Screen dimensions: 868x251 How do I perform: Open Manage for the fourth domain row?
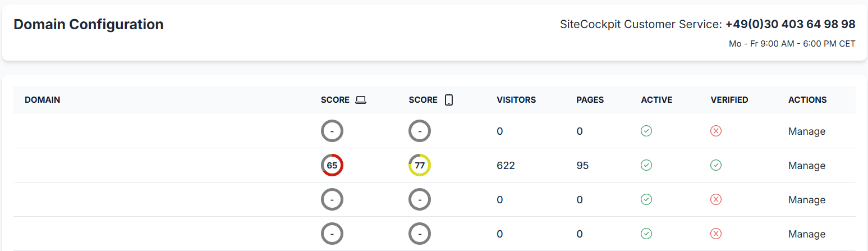pos(806,234)
